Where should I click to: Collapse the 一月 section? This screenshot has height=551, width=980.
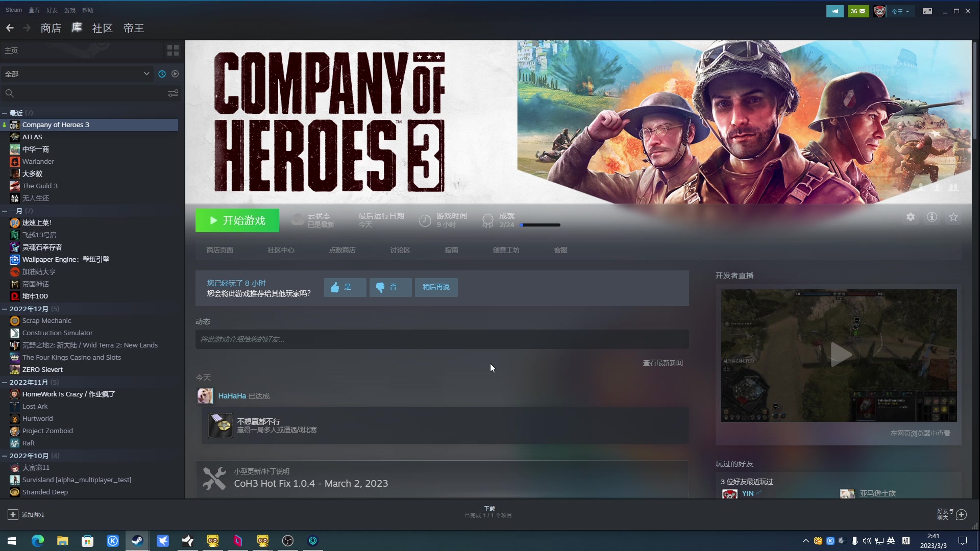[x=5, y=211]
